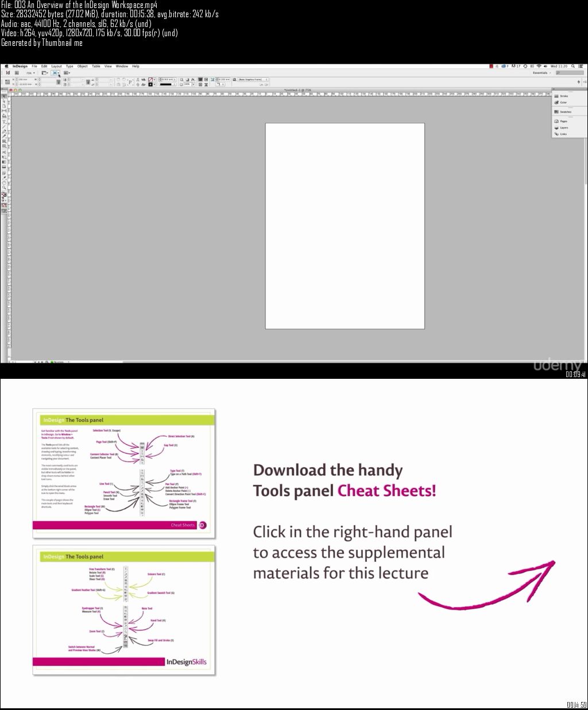Screen dimensions: 588x710
Task: Select the Rectangle tool
Action: point(4,146)
